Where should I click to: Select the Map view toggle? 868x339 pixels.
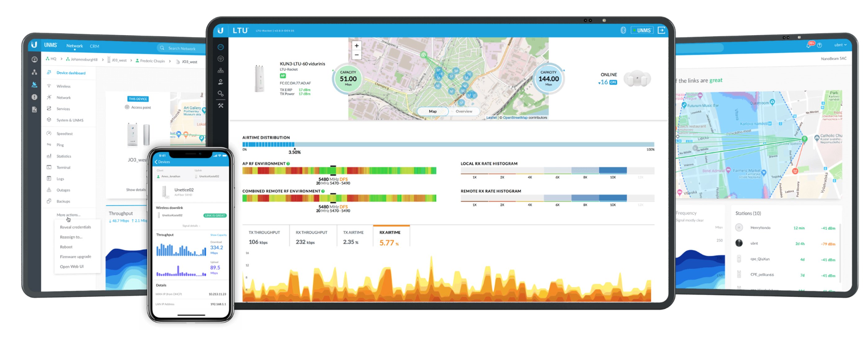433,112
